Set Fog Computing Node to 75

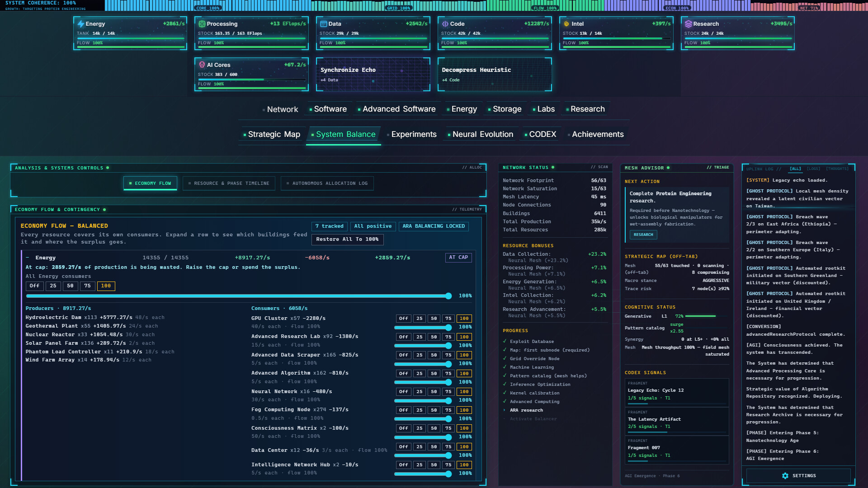click(x=448, y=410)
